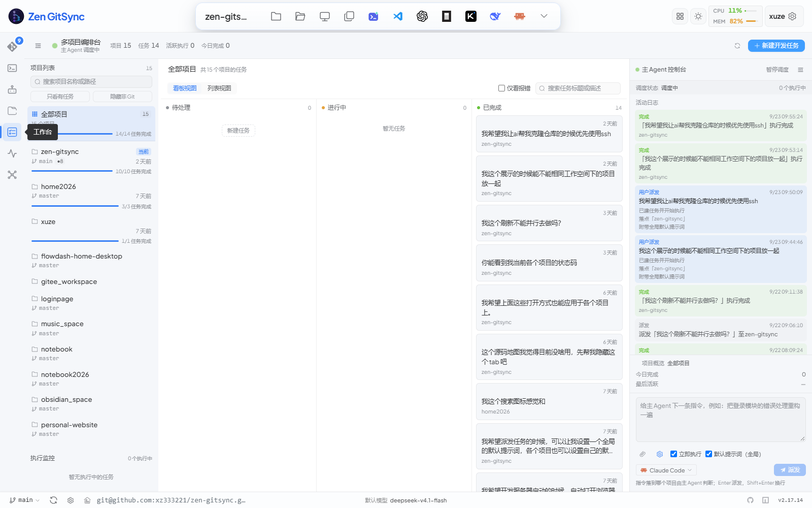The height and width of the screenshot is (508, 812).
Task: Open the gear icon in the status bar
Action: point(71,500)
